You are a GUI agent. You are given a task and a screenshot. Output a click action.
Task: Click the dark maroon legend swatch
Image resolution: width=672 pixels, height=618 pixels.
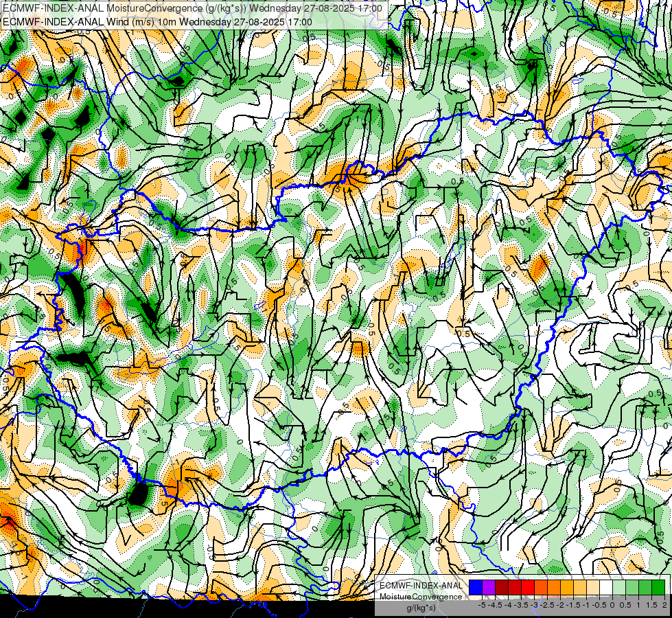(x=502, y=588)
